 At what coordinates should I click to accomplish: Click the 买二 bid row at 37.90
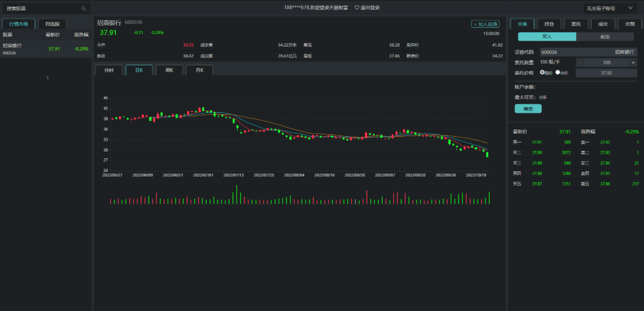[541, 153]
